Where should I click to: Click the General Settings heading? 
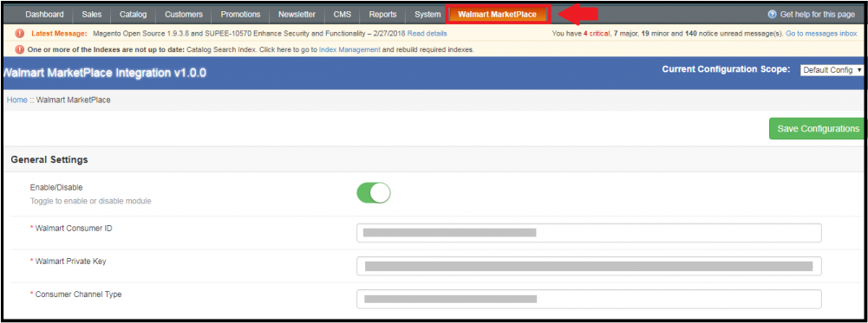(x=49, y=159)
